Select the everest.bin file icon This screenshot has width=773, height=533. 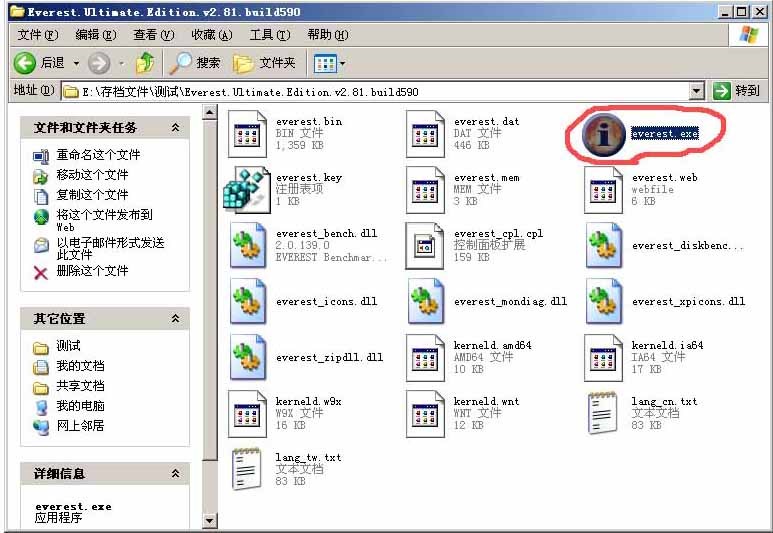[247, 134]
